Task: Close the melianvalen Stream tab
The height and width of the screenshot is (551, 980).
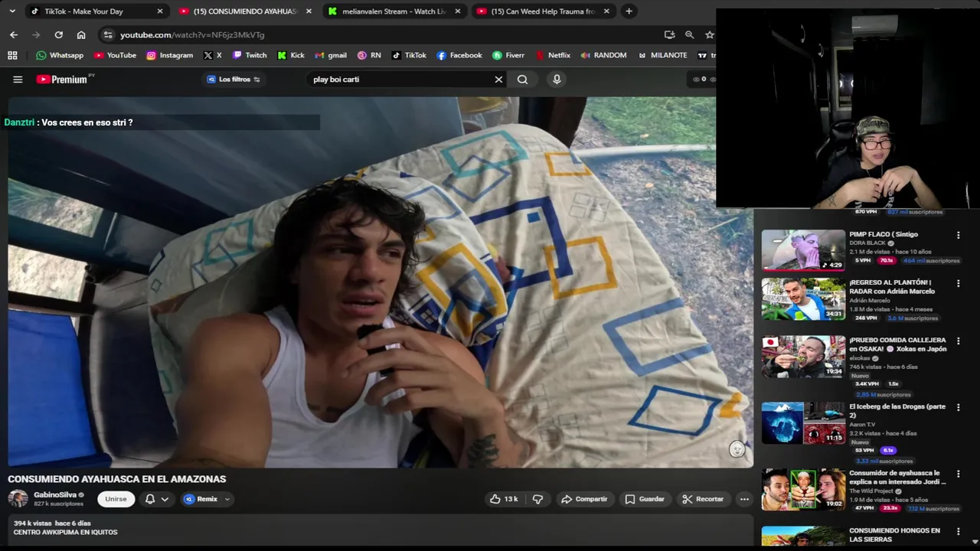Action: (x=457, y=11)
